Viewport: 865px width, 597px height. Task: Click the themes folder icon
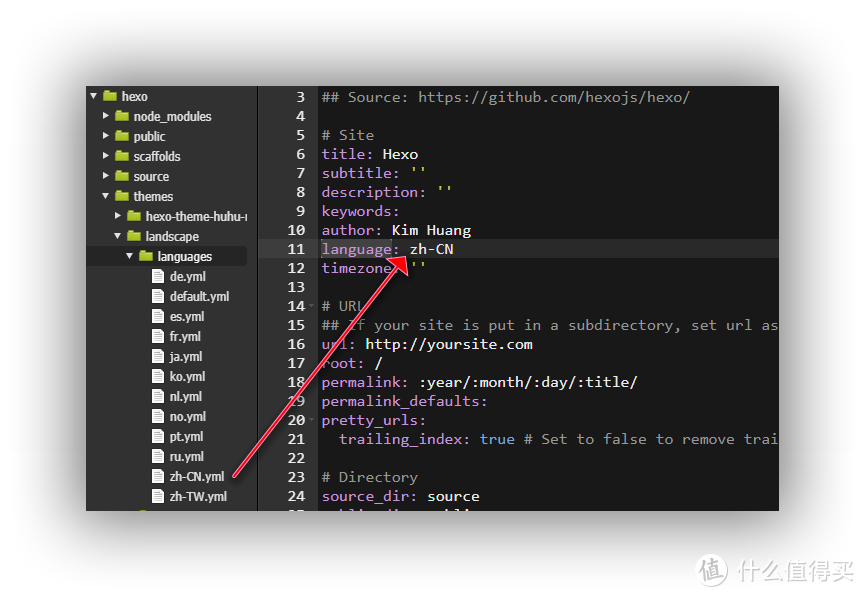[x=122, y=196]
